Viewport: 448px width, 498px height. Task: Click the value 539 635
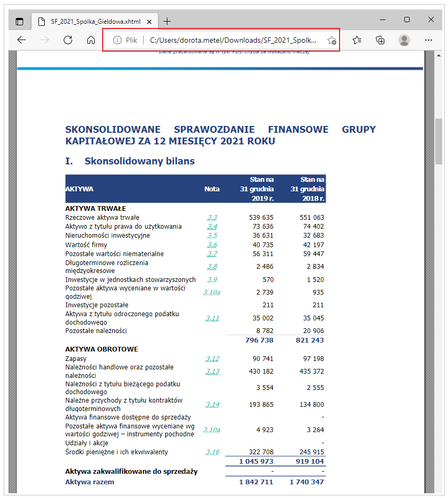[261, 218]
